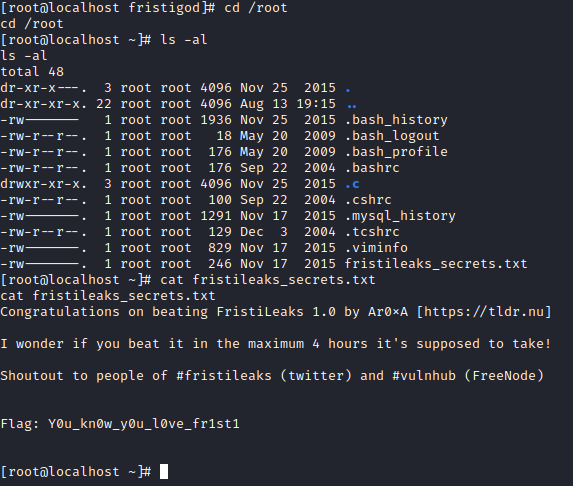Screen dimensions: 573x486
Task: Click the 'total 48' output line
Action: point(32,72)
